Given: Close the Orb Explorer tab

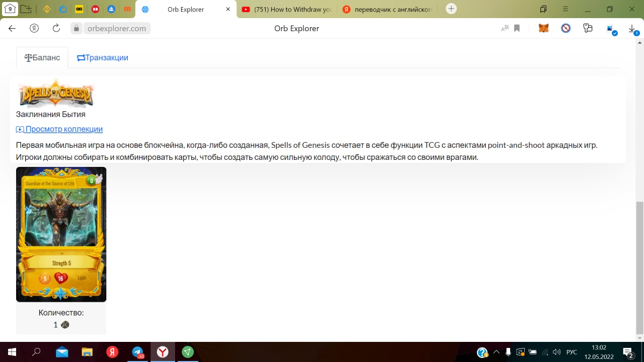Looking at the screenshot, I should coord(228,9).
